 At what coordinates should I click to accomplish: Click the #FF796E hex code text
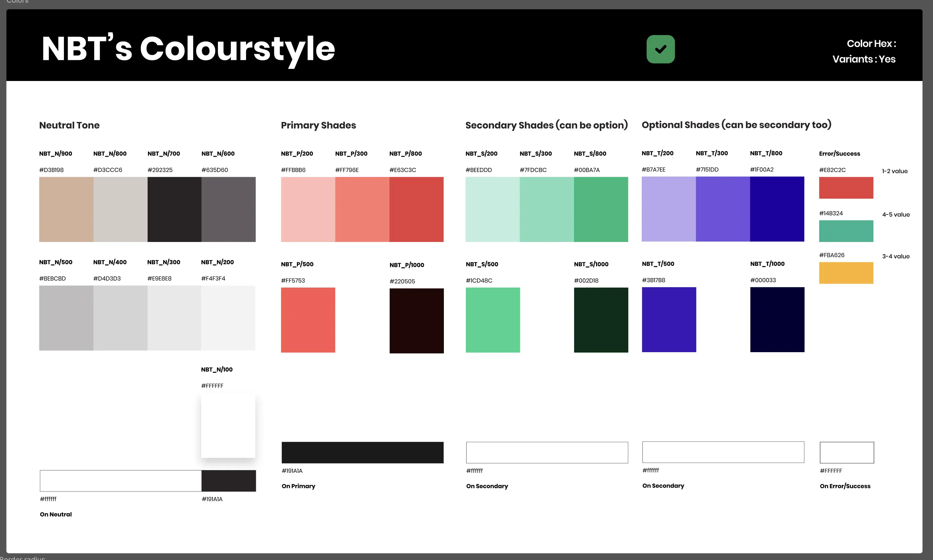(347, 170)
